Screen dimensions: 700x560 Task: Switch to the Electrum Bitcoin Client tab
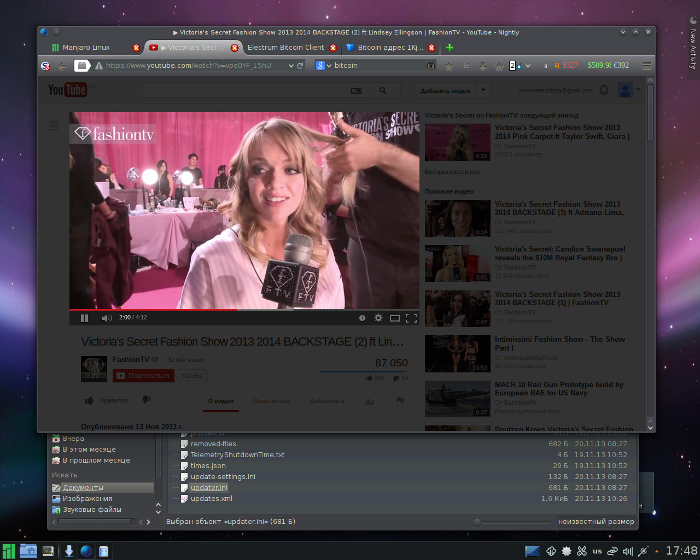tap(286, 47)
